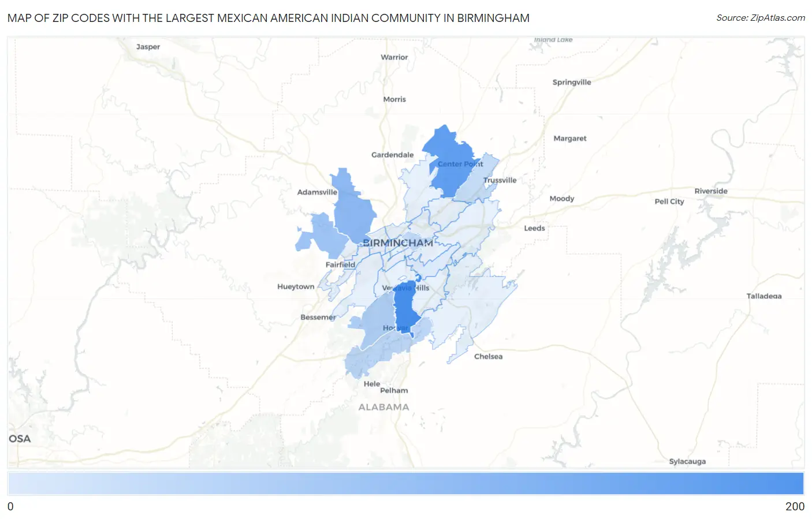Click the ALABAMA state label

point(383,407)
